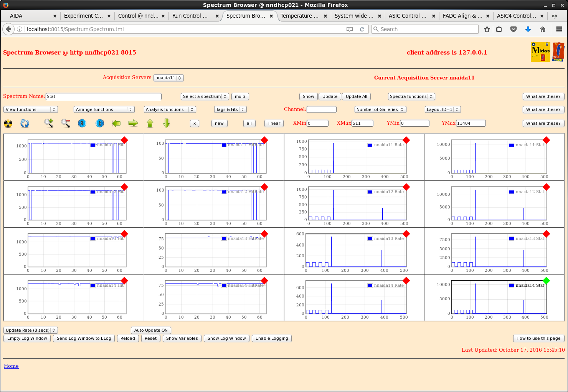The image size is (568, 392).
Task: Open the Acquisition Servers nnaida11 dropdown
Action: click(x=168, y=78)
